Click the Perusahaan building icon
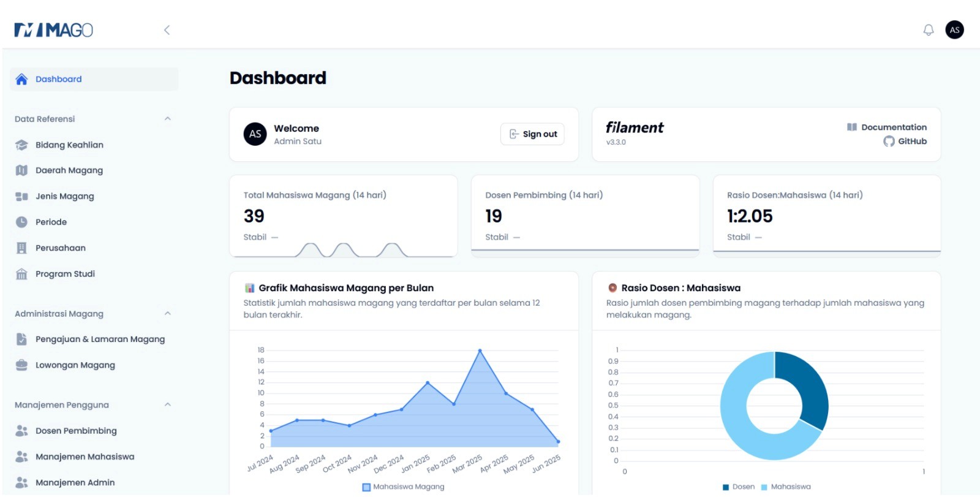Image resolution: width=980 pixels, height=497 pixels. (x=21, y=248)
